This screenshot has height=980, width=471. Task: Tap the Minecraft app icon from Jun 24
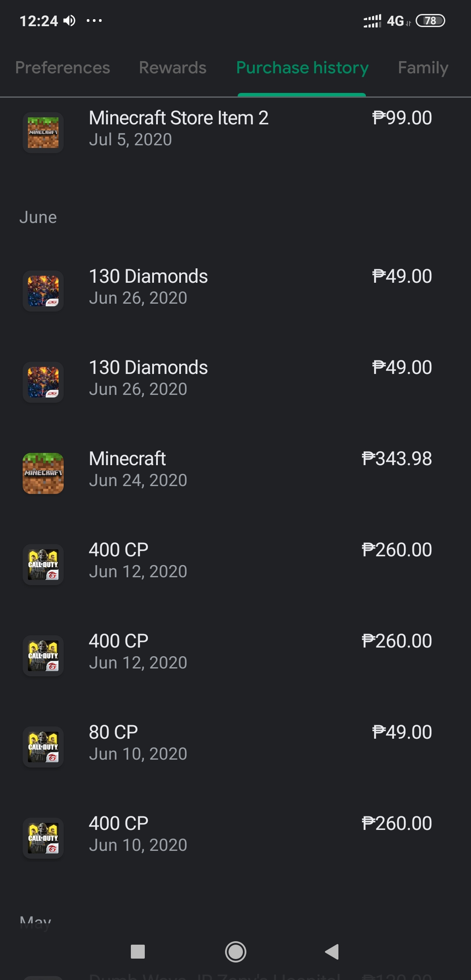pyautogui.click(x=43, y=473)
